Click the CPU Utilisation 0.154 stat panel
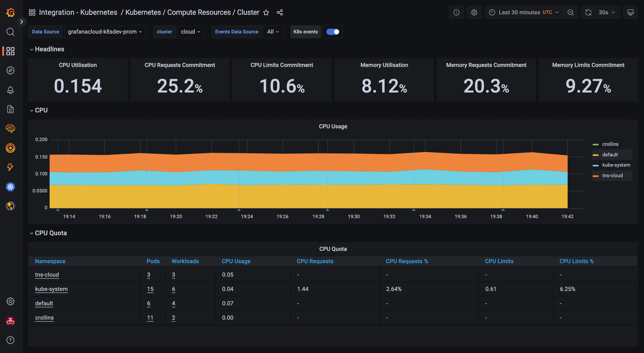This screenshot has height=353, width=644. pos(78,80)
